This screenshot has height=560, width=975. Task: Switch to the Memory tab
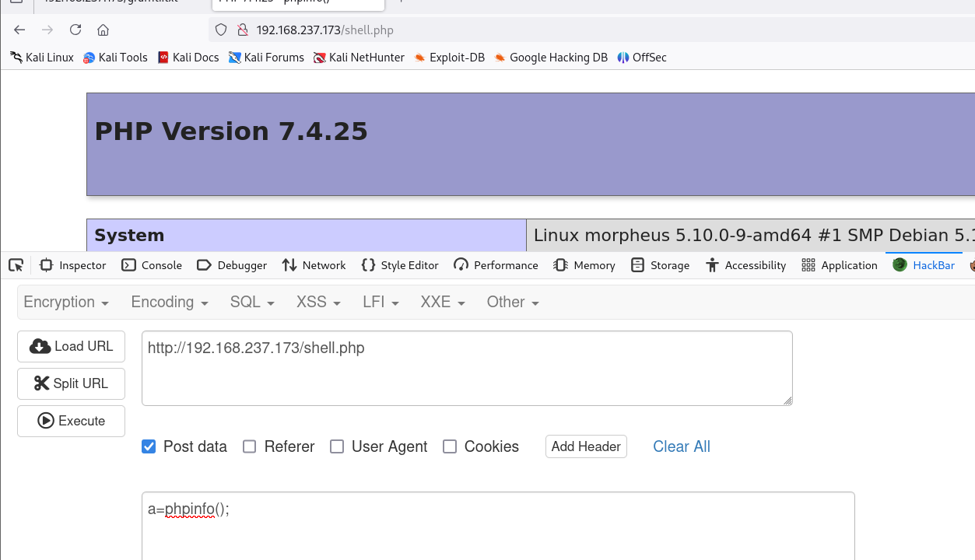(584, 265)
